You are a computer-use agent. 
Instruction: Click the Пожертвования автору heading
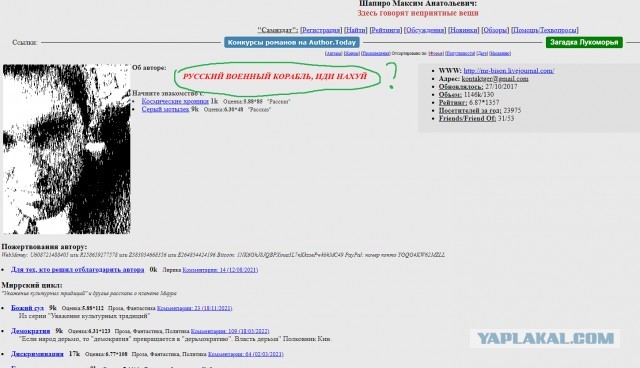tap(44, 247)
